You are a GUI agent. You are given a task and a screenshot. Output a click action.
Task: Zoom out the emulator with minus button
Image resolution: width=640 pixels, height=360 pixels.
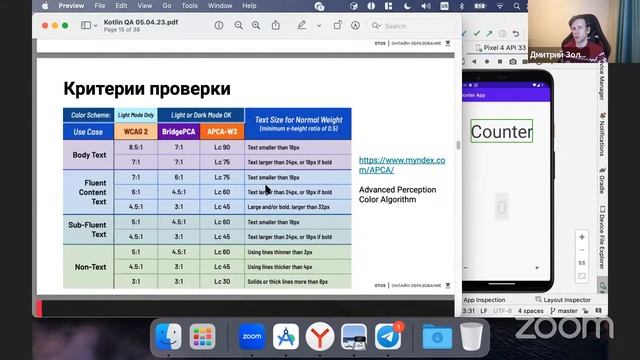(x=582, y=250)
